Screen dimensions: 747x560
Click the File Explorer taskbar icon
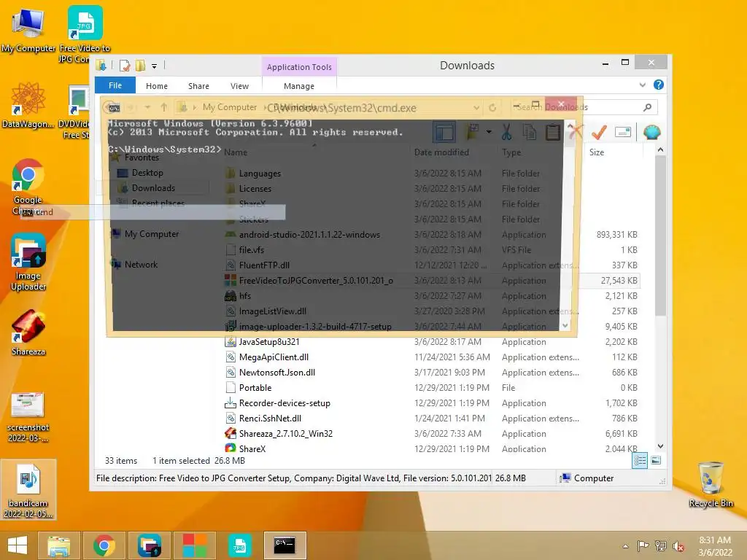pyautogui.click(x=59, y=545)
